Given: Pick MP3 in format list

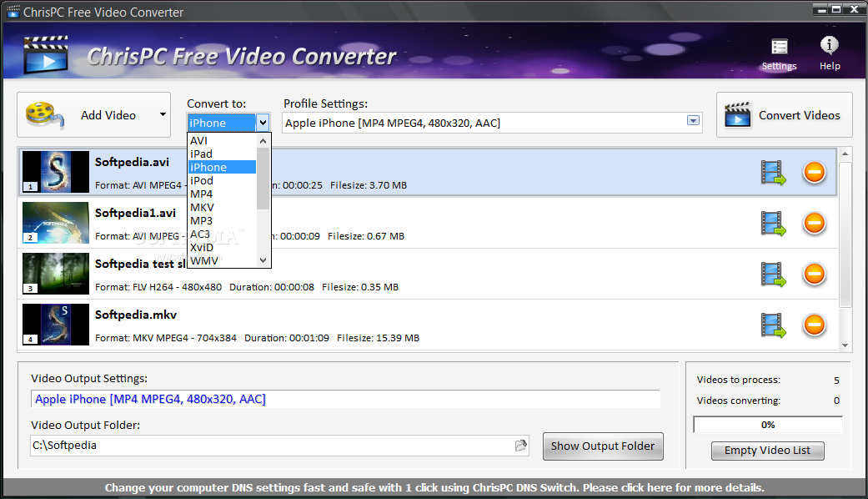Looking at the screenshot, I should pyautogui.click(x=222, y=220).
